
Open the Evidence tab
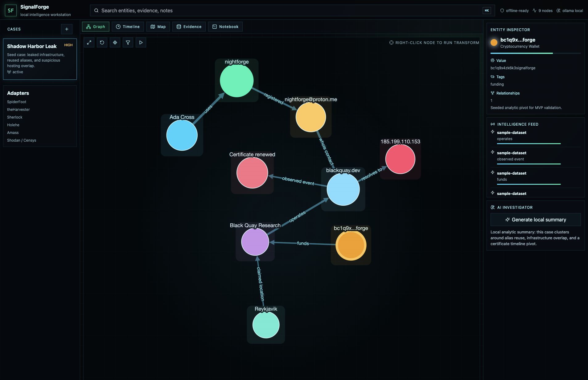point(189,27)
